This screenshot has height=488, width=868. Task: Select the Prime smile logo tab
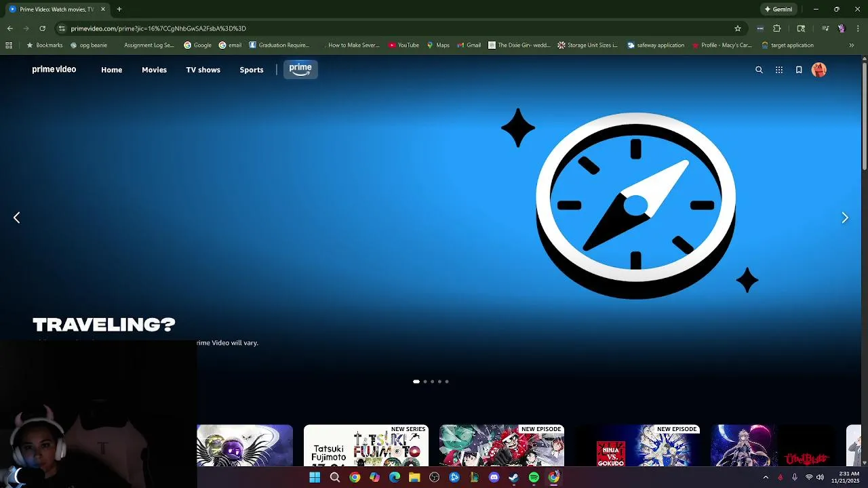[300, 69]
